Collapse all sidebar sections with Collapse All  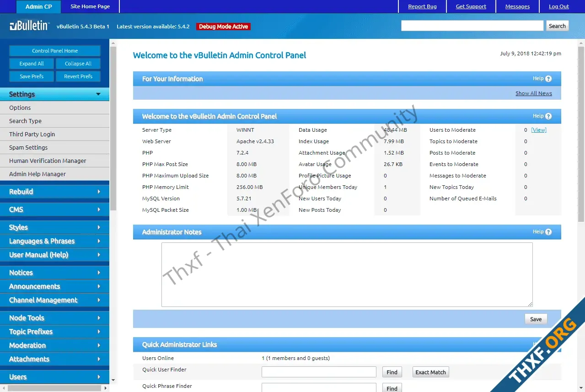tap(78, 64)
